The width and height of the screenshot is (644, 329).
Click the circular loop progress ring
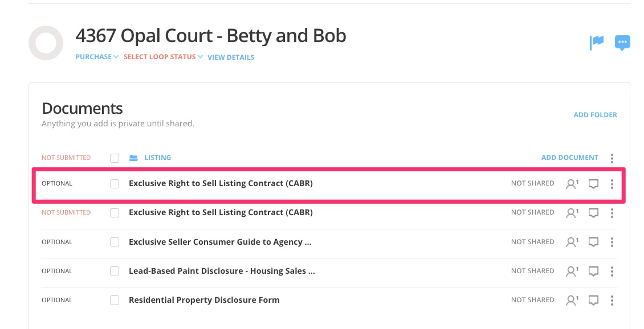coord(46,43)
